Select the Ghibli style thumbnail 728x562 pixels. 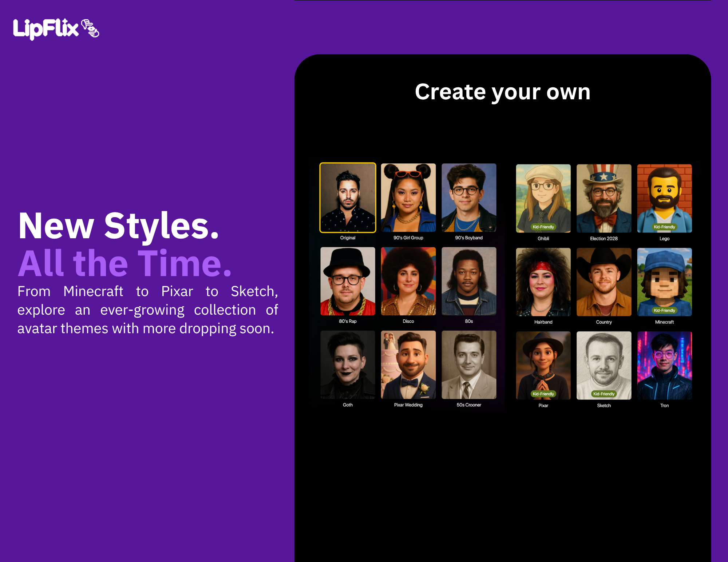pyautogui.click(x=543, y=198)
